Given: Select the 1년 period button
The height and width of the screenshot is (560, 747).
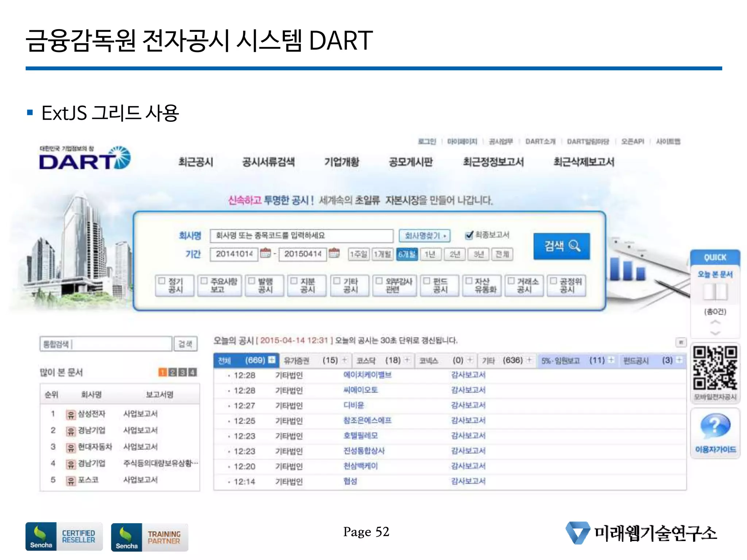Looking at the screenshot, I should coord(430,254).
